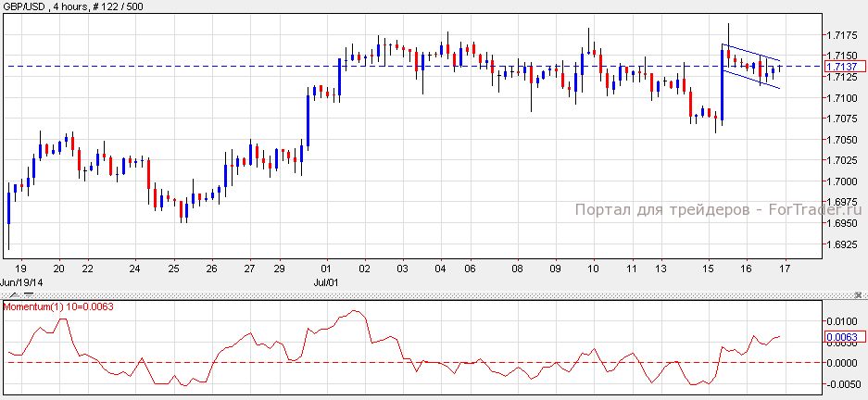Screen dimensions: 868x400
Task: Click the 1.6925 price axis label
Action: (841, 245)
